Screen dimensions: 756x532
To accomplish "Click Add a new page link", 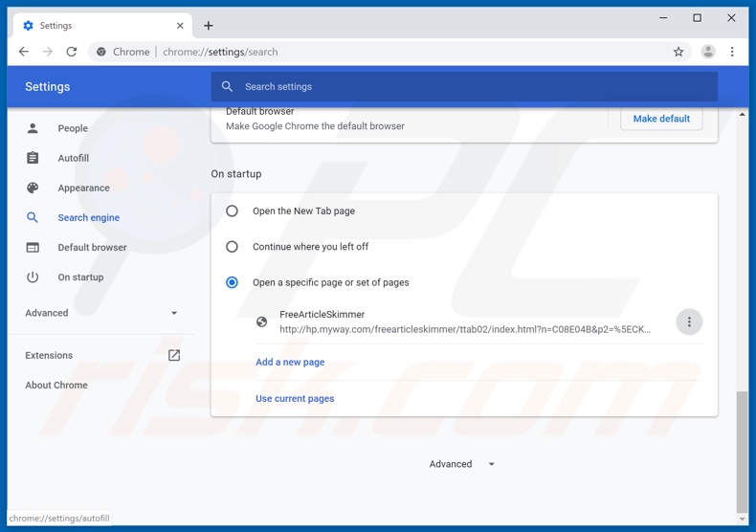I will pos(290,362).
